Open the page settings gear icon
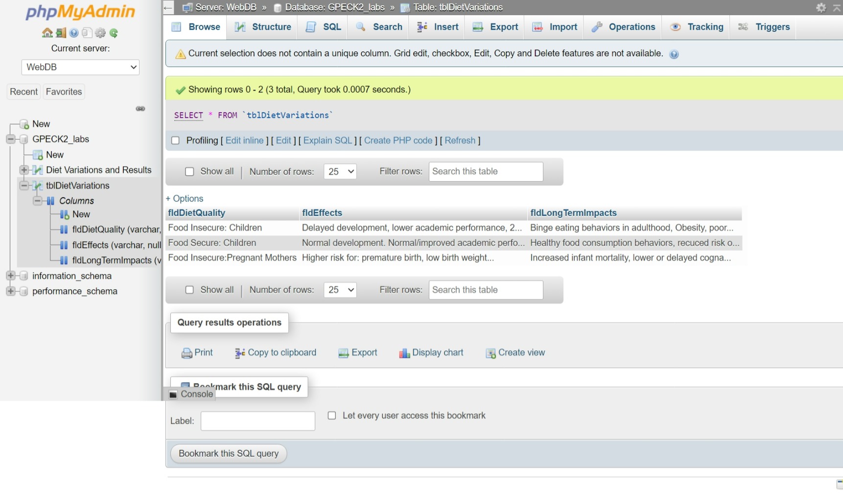 821,7
